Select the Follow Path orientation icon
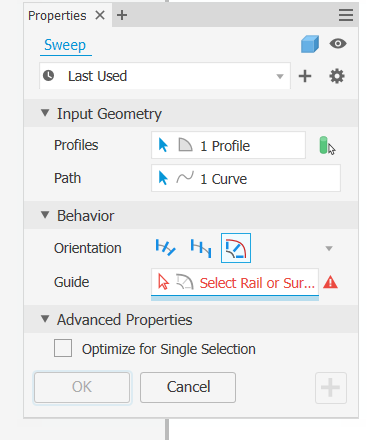 pyautogui.click(x=165, y=248)
